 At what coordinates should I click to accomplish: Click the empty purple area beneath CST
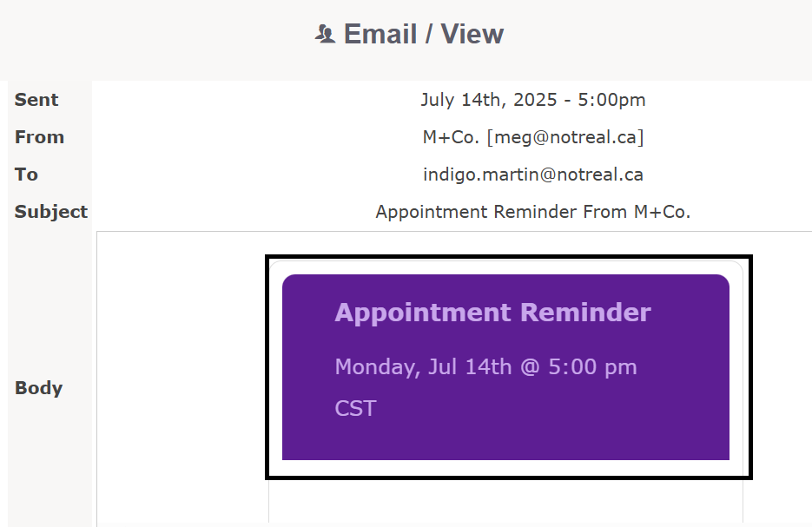pos(505,440)
